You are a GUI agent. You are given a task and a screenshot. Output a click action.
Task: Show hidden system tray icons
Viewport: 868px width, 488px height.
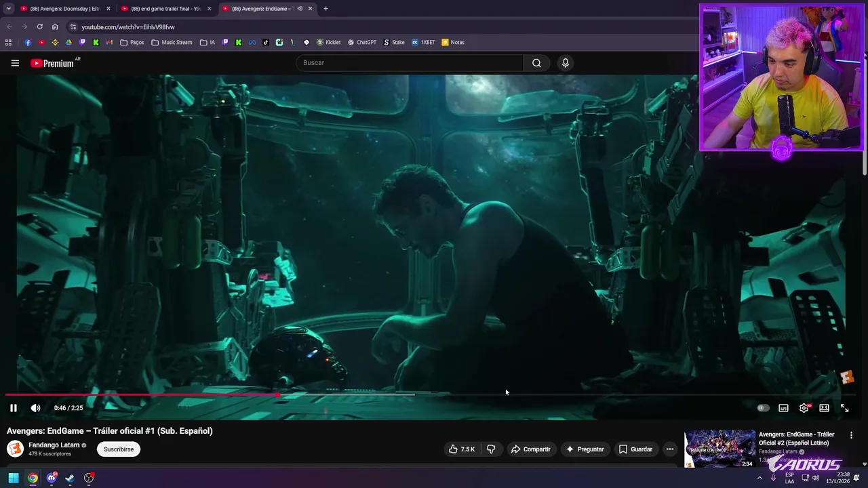pyautogui.click(x=759, y=478)
